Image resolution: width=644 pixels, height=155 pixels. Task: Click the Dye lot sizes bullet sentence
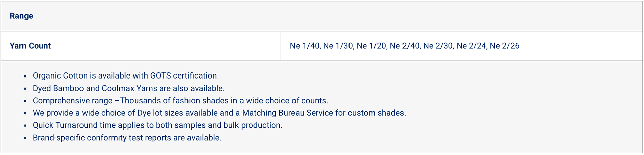coord(219,113)
